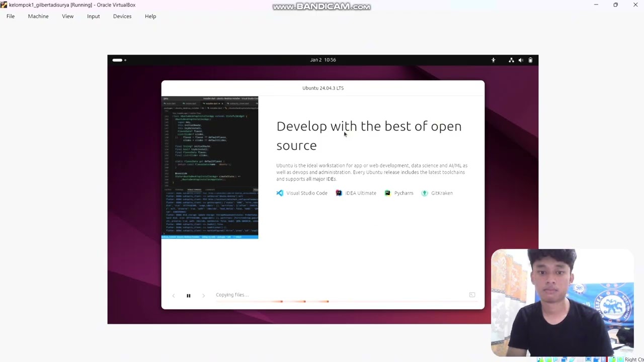This screenshot has width=644, height=362.
Task: Click the VirtualBox title bar app icon
Action: click(4, 5)
